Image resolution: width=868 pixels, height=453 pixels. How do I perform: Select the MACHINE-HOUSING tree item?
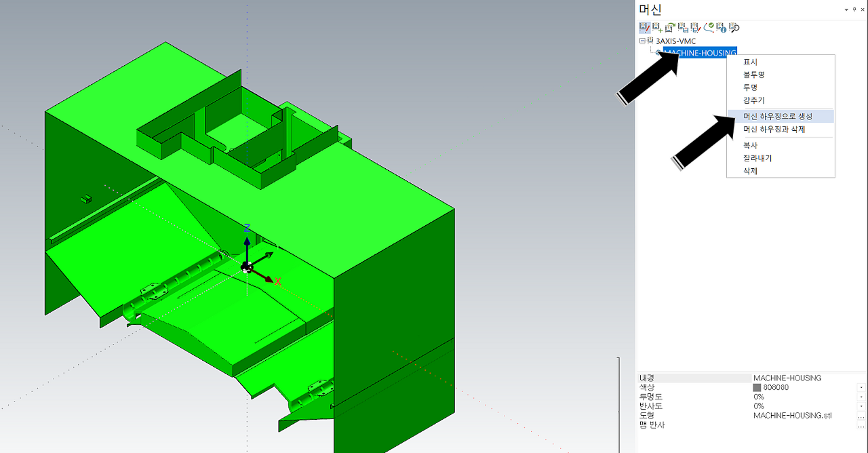700,53
